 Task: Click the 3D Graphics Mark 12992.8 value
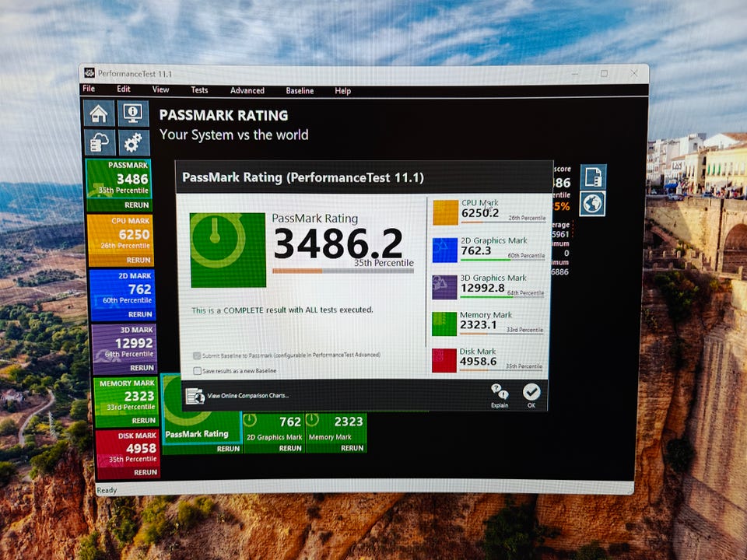click(482, 288)
